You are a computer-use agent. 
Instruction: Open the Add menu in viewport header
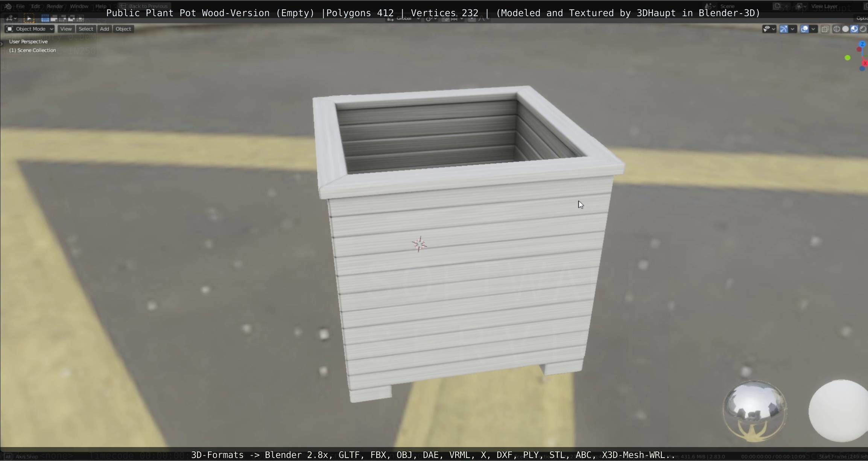(105, 29)
